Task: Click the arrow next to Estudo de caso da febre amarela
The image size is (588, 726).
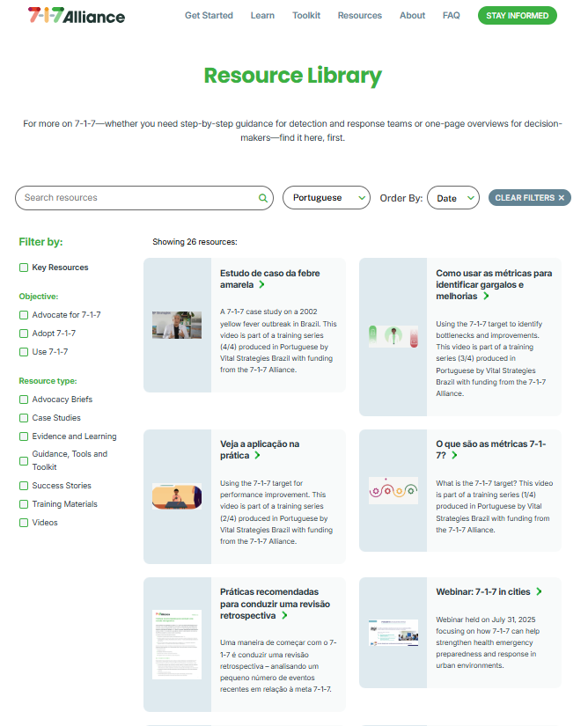Action: [261, 285]
